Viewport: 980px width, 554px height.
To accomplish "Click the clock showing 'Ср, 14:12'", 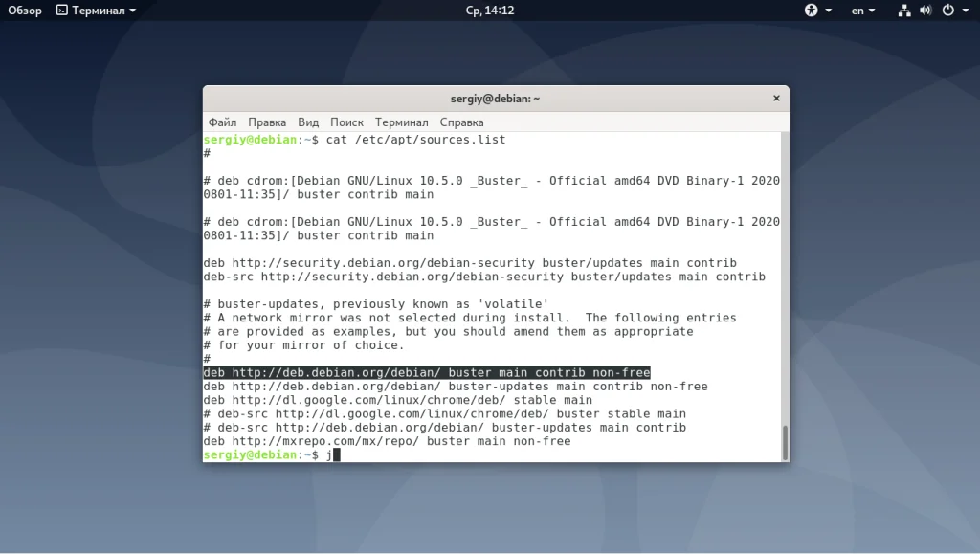I will [490, 11].
